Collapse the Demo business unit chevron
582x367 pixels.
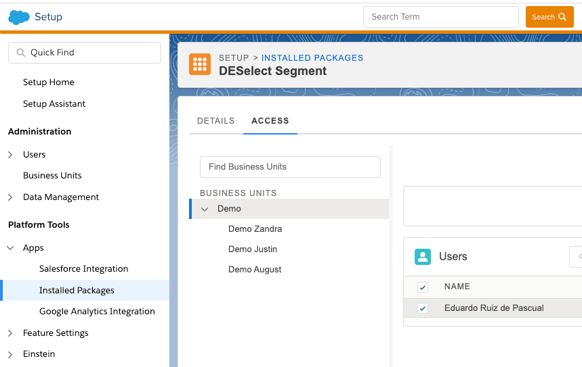click(205, 209)
